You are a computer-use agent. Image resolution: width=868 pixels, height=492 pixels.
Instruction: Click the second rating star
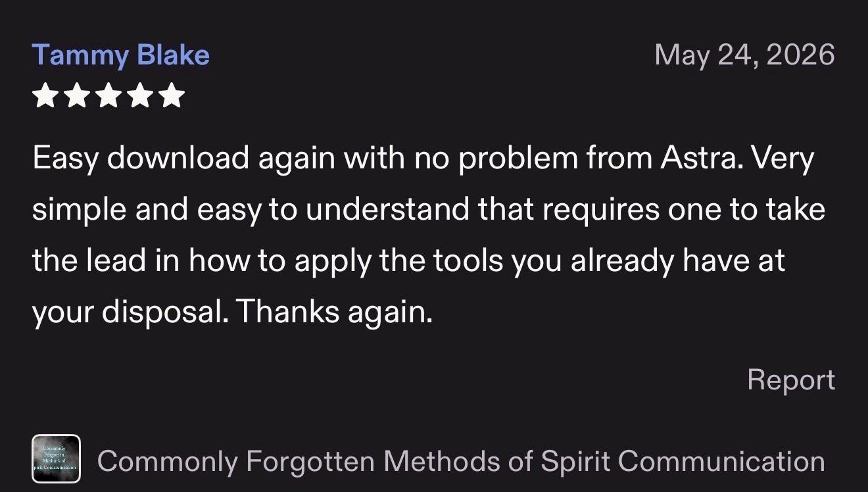[x=77, y=95]
